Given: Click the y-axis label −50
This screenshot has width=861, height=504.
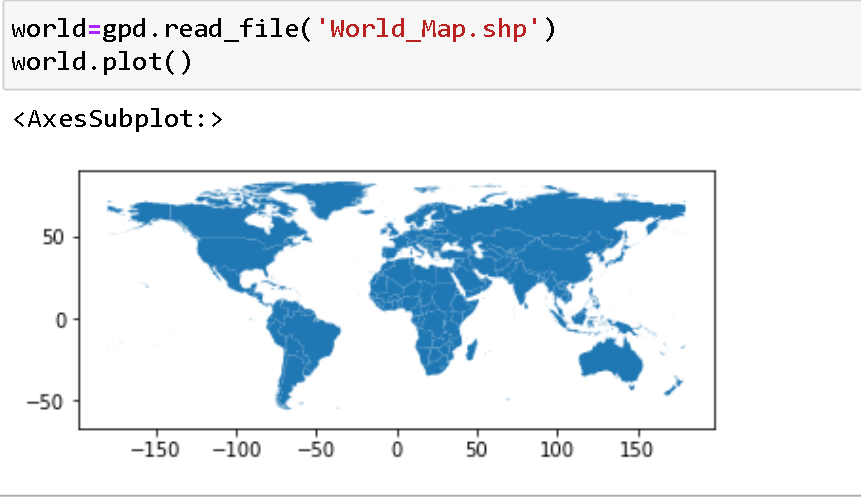Looking at the screenshot, I should (x=45, y=402).
